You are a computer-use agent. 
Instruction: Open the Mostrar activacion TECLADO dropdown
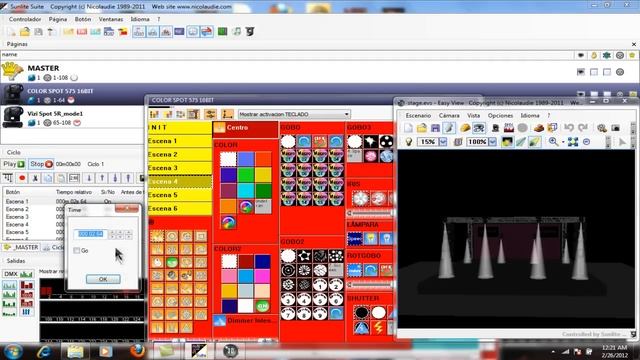pos(294,114)
